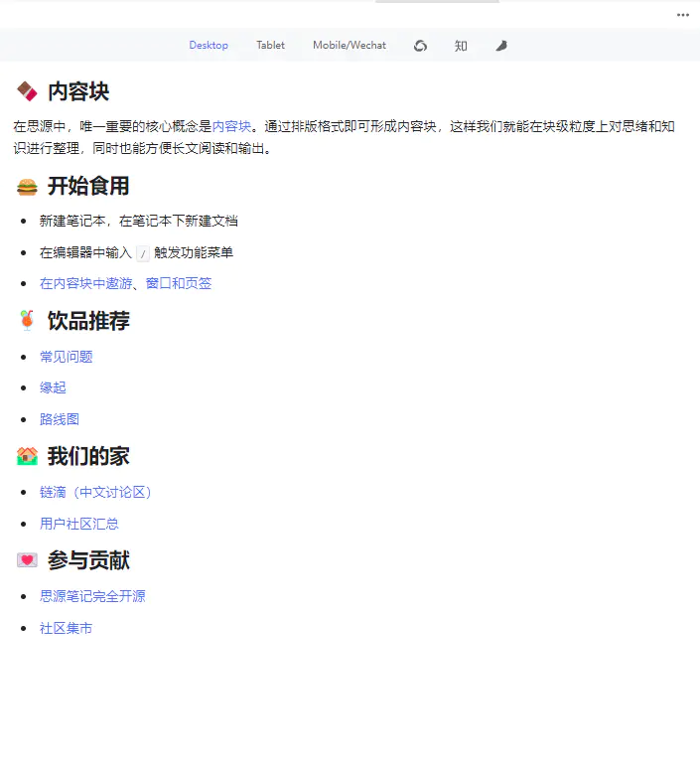This screenshot has width=700, height=771.
Task: Click the heart letter emoji beside 参与贡献
Action: (27, 560)
